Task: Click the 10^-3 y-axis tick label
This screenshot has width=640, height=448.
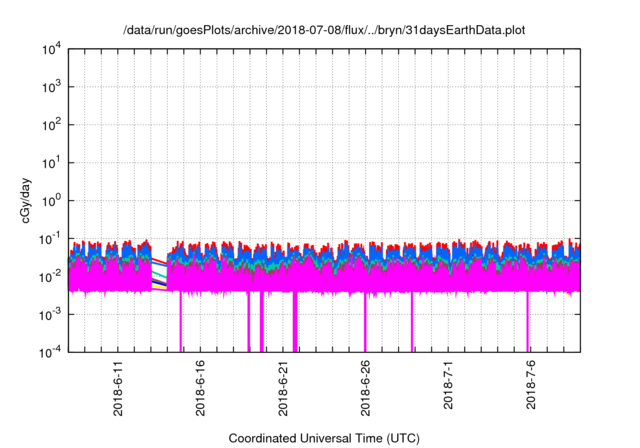Action: (50, 314)
